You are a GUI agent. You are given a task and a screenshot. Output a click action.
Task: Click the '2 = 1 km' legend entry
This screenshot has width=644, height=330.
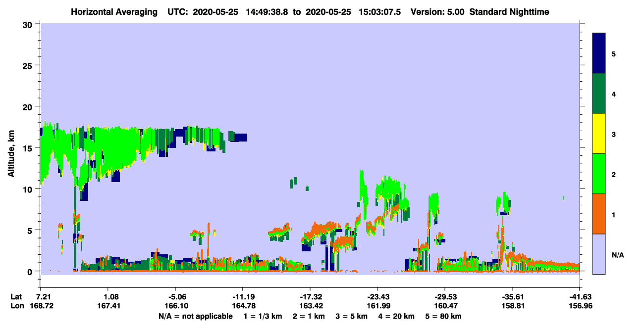309,316
